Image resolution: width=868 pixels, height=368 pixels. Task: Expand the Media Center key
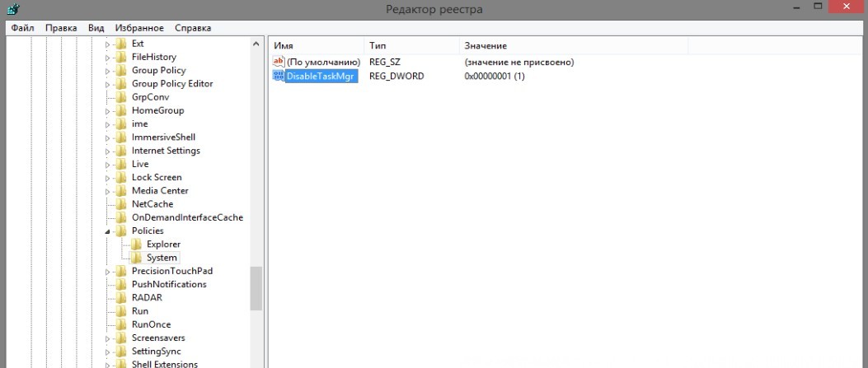[108, 191]
